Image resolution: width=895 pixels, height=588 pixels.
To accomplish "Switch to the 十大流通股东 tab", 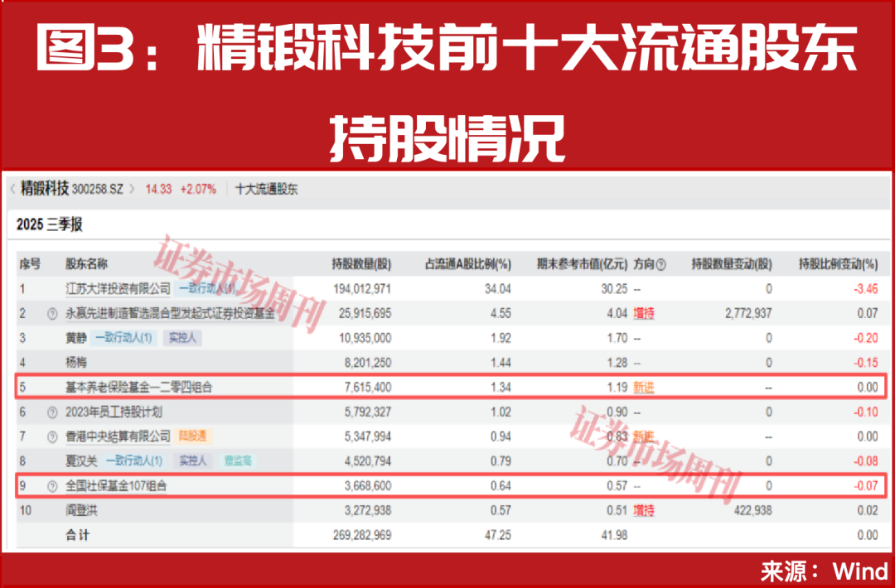I will tap(266, 190).
